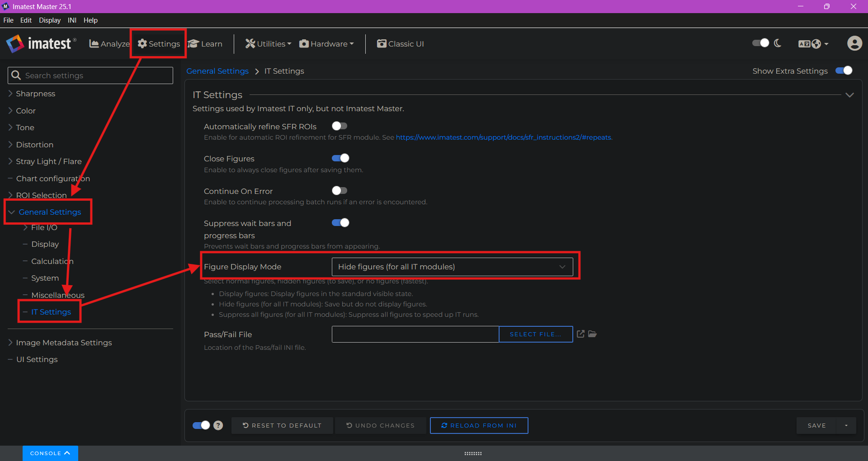Image resolution: width=868 pixels, height=461 pixels.
Task: Expand the Tone category
Action: tap(21, 127)
